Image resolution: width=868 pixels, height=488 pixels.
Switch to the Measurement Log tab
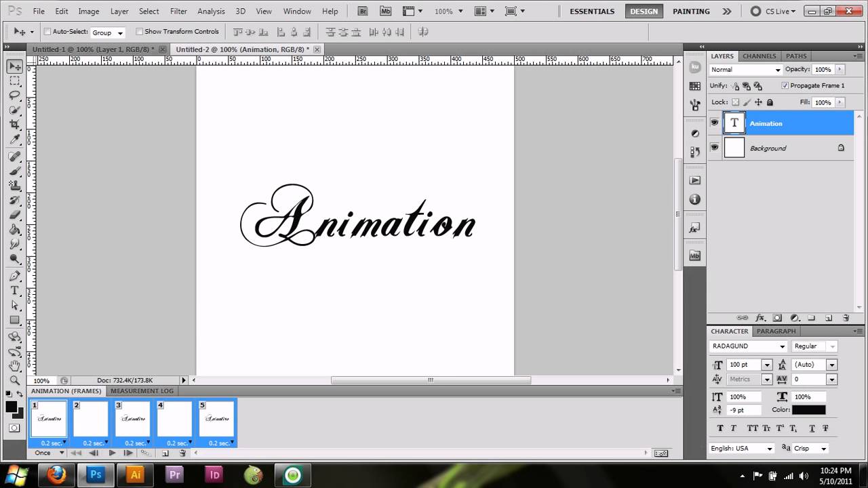pyautogui.click(x=142, y=391)
